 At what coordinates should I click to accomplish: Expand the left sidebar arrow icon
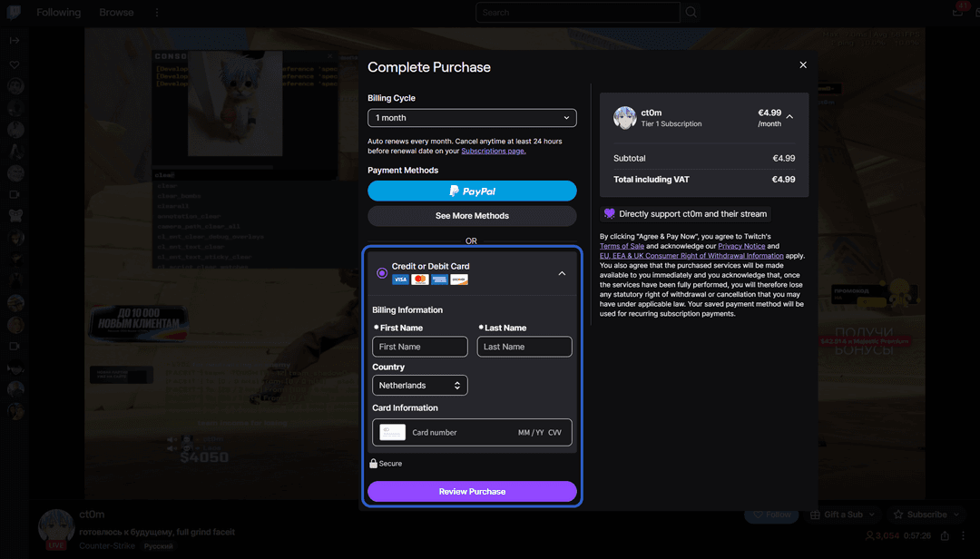pyautogui.click(x=15, y=41)
